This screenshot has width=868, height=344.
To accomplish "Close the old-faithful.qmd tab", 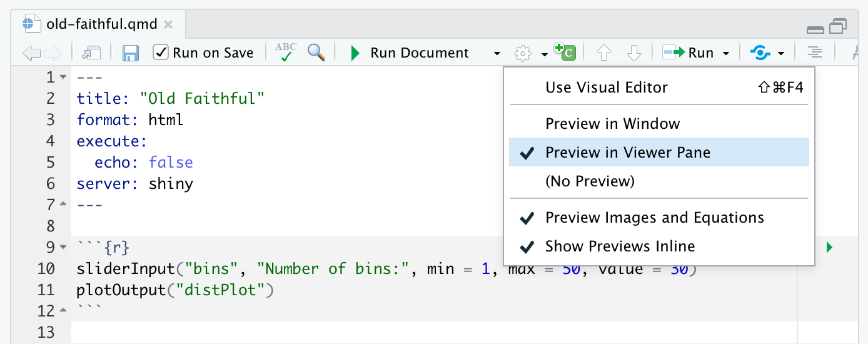I will tap(168, 24).
